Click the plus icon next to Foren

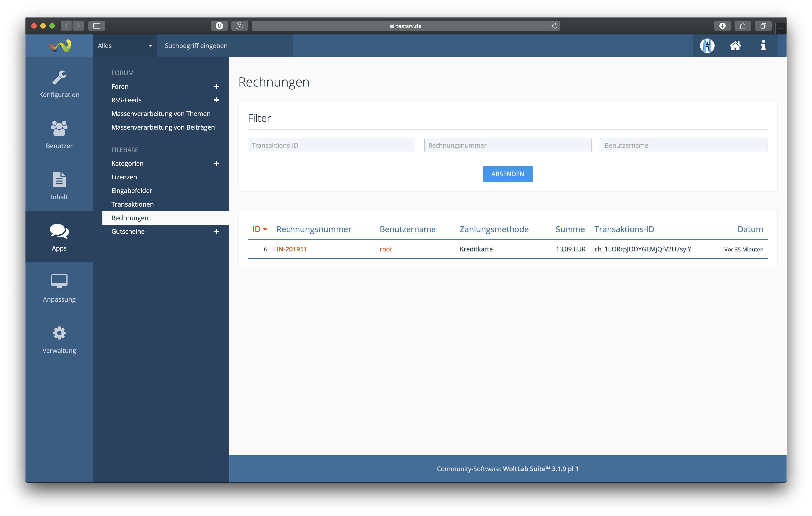[x=217, y=86]
